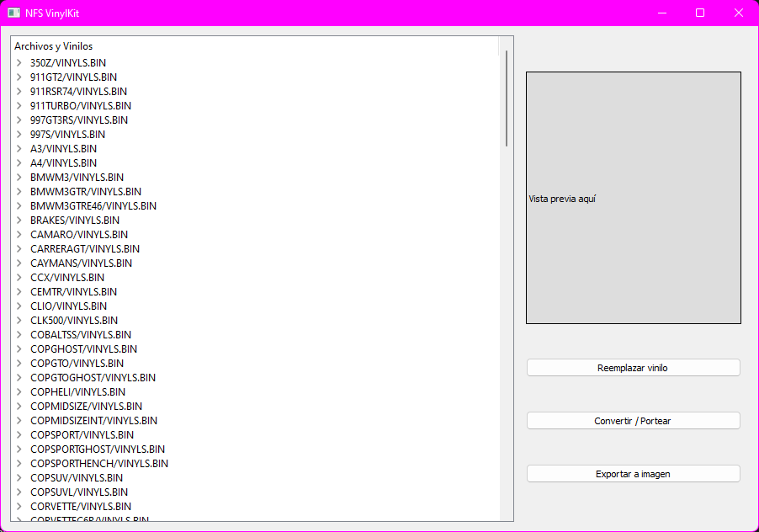Expand the BMWM3/VINYLS.BIN node
The width and height of the screenshot is (759, 532).
(x=19, y=177)
